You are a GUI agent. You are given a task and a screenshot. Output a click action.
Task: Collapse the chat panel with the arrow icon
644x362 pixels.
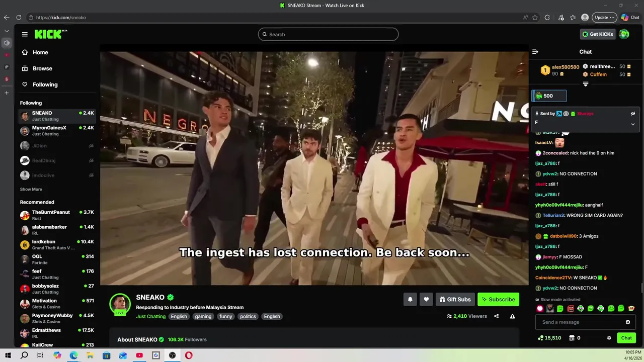(x=535, y=52)
